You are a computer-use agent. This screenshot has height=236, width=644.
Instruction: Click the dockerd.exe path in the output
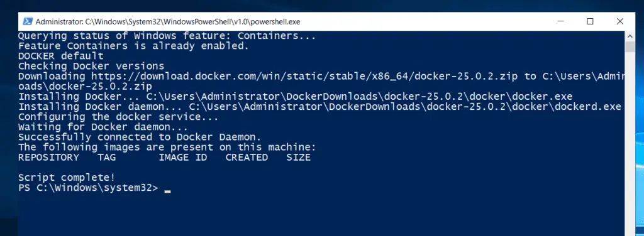coord(405,107)
